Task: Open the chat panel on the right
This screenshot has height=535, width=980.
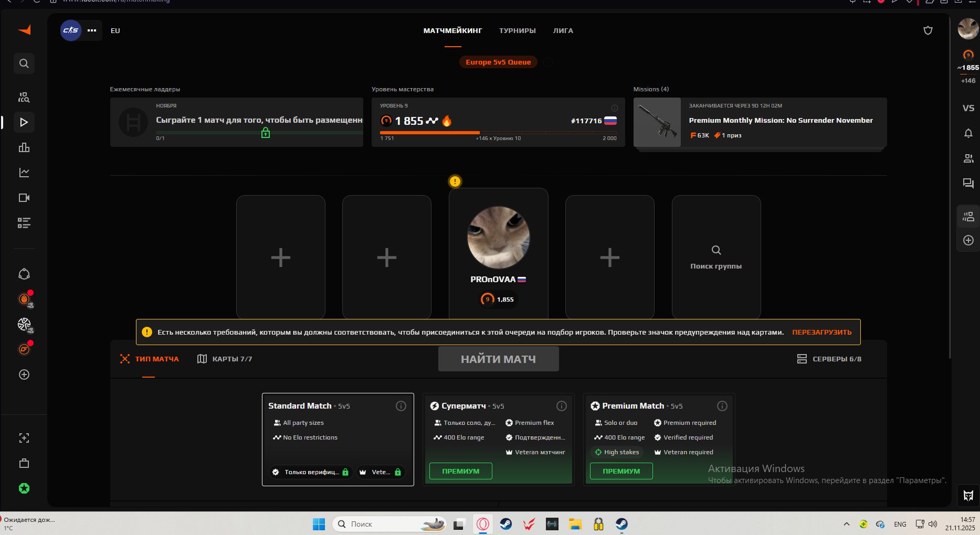Action: (968, 184)
